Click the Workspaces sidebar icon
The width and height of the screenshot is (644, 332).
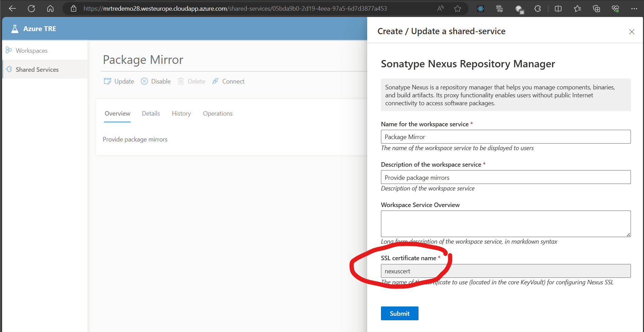click(9, 50)
